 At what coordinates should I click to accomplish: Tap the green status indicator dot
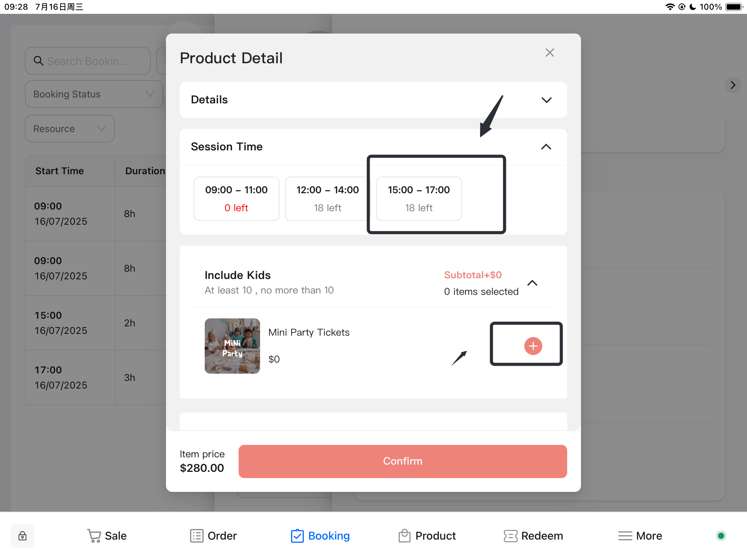click(721, 536)
